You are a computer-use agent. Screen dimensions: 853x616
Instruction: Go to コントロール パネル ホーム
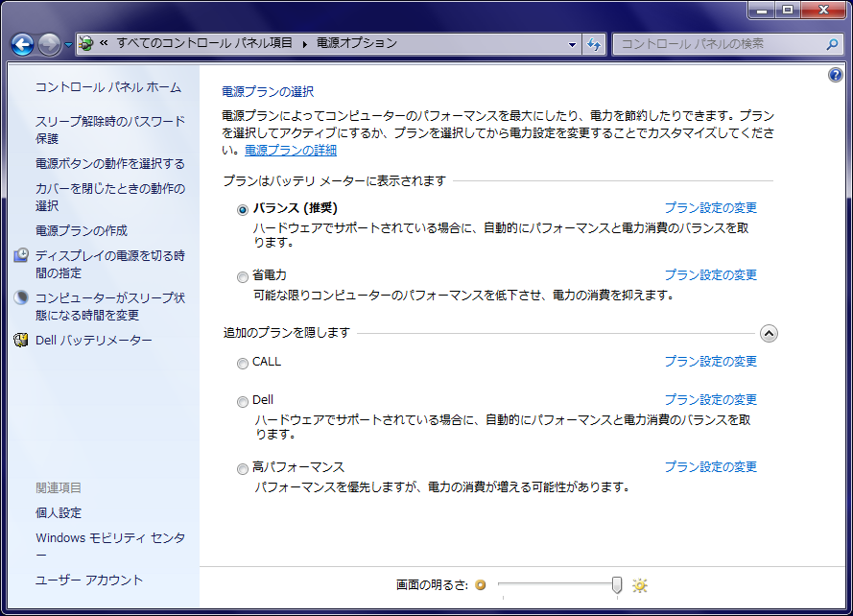[x=108, y=87]
